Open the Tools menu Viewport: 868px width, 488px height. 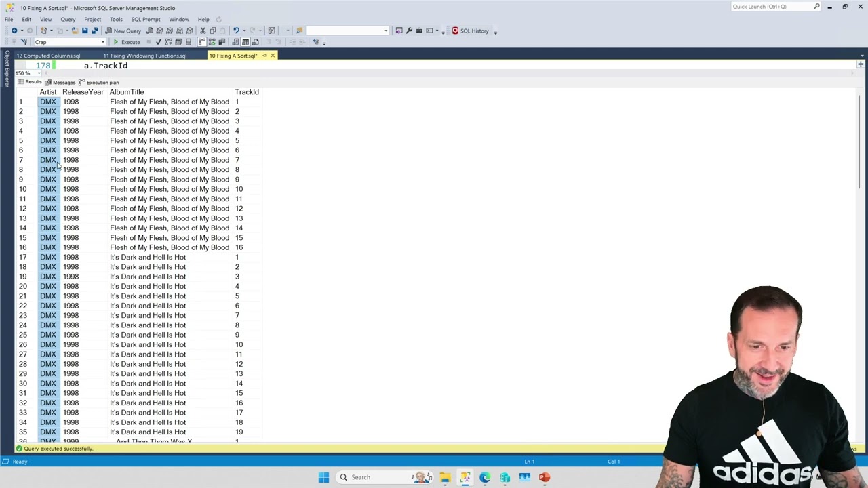116,19
